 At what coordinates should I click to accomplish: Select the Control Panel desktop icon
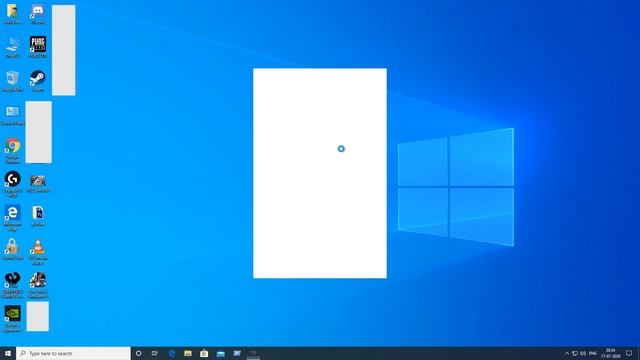[12, 115]
